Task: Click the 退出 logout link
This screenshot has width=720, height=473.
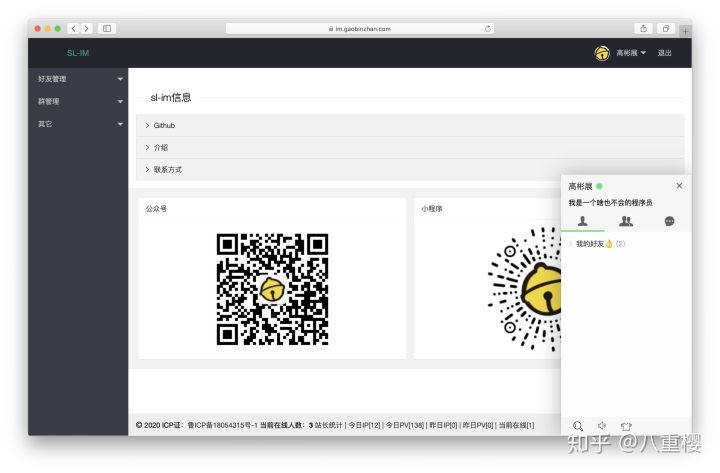Action: point(664,53)
